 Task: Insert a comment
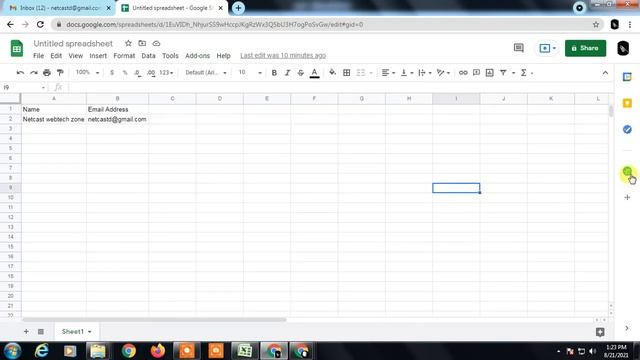click(x=476, y=73)
